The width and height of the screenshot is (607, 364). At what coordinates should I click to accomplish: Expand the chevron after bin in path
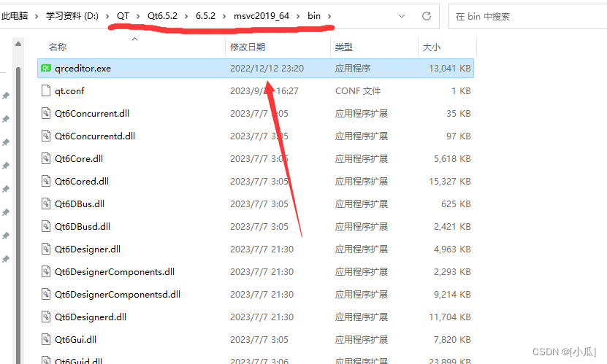click(x=329, y=16)
